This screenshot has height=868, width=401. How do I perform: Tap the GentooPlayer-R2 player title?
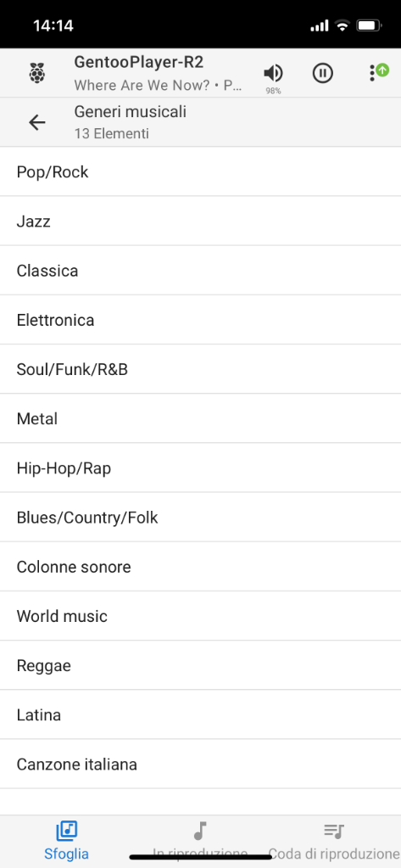[x=139, y=63]
